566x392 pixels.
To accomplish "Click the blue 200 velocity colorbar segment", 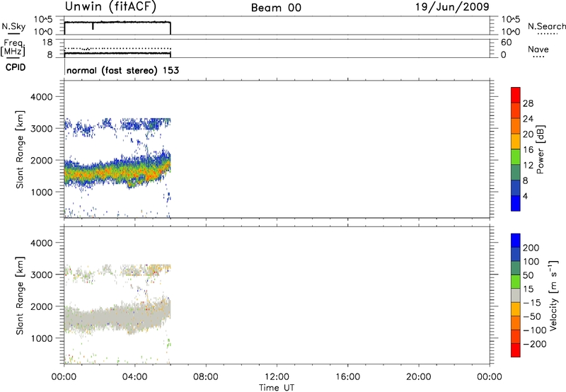I will click(516, 241).
